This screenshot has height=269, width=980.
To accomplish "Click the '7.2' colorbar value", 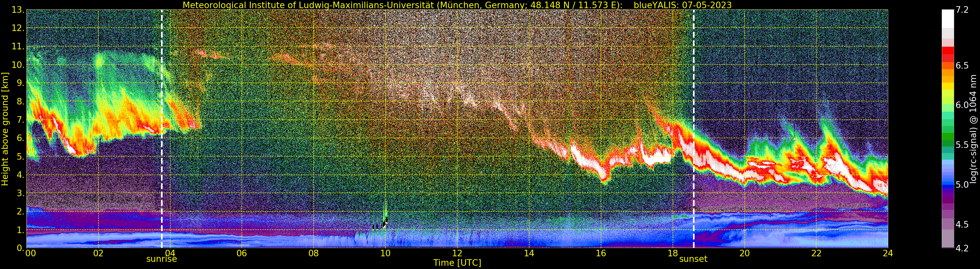I will tap(962, 10).
